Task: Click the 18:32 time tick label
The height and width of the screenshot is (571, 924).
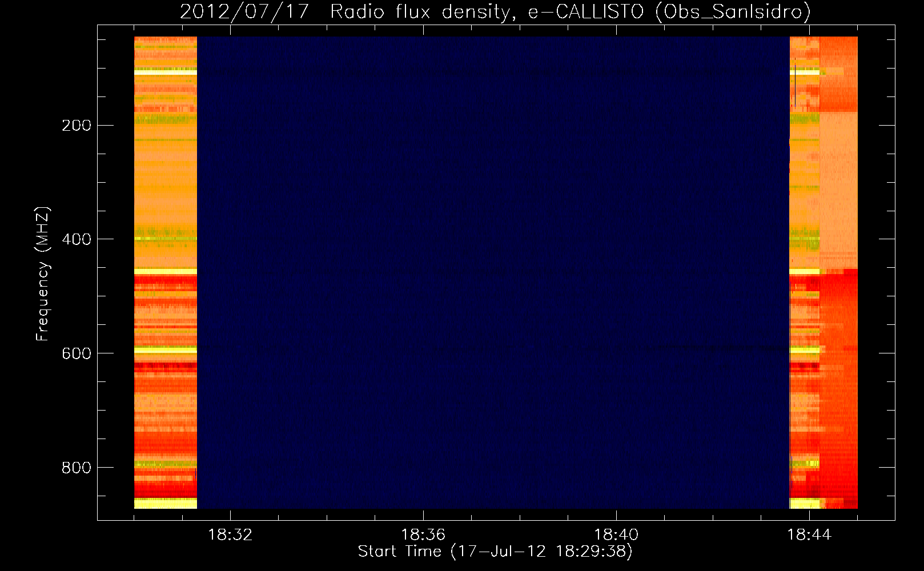Action: pos(230,535)
